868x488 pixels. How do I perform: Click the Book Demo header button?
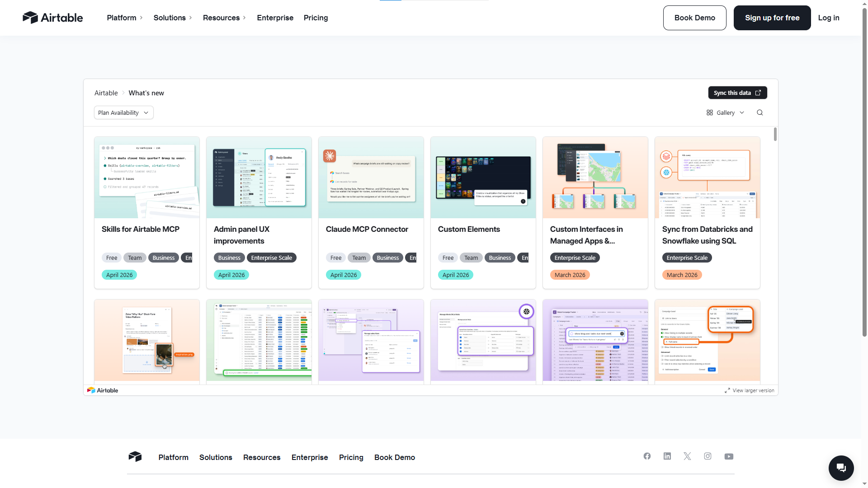click(x=694, y=18)
